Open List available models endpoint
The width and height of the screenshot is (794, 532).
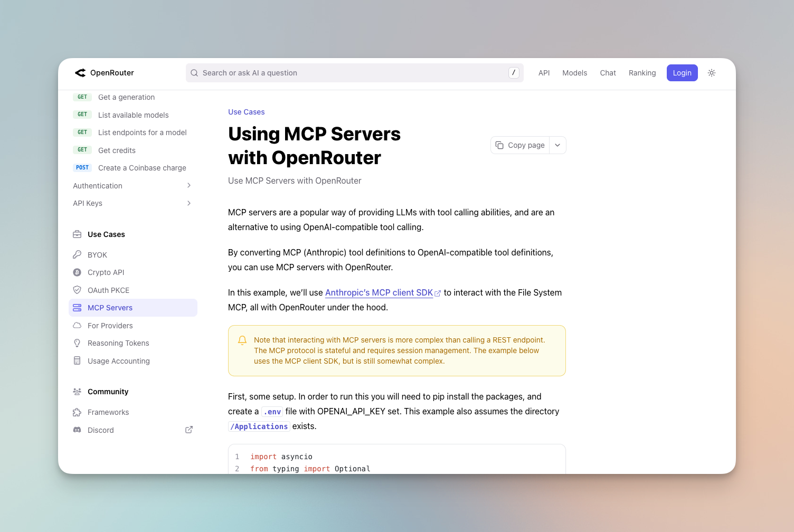132,115
